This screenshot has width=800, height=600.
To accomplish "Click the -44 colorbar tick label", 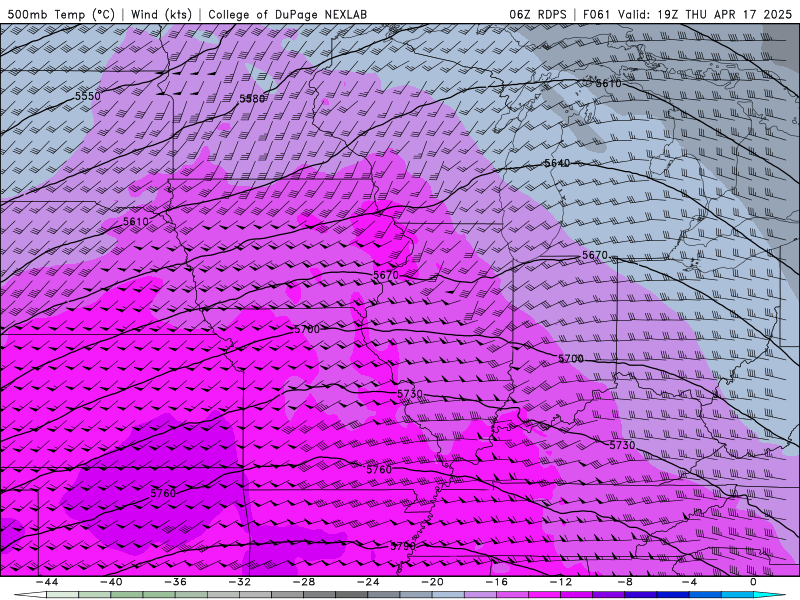I will click(47, 582).
